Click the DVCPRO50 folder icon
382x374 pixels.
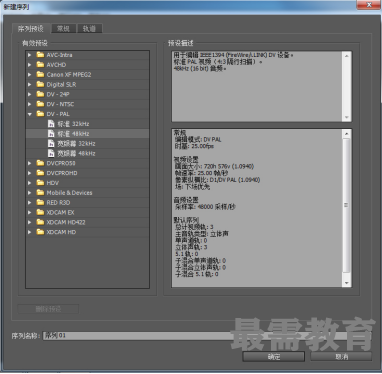pyautogui.click(x=40, y=163)
